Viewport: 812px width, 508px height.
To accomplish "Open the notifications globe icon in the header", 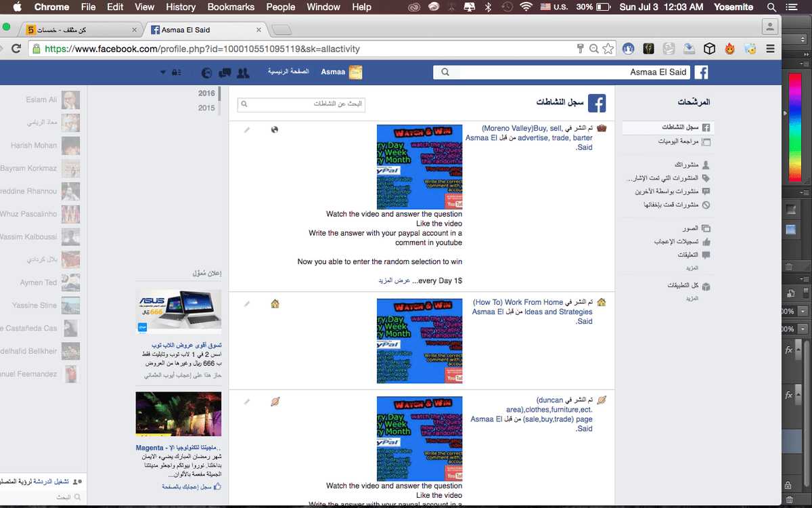I will [207, 72].
